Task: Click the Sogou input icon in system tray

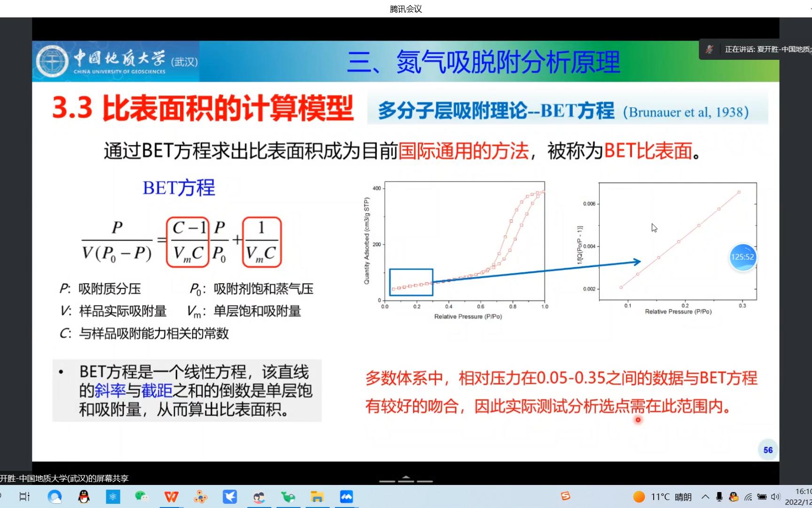Action: (566, 496)
